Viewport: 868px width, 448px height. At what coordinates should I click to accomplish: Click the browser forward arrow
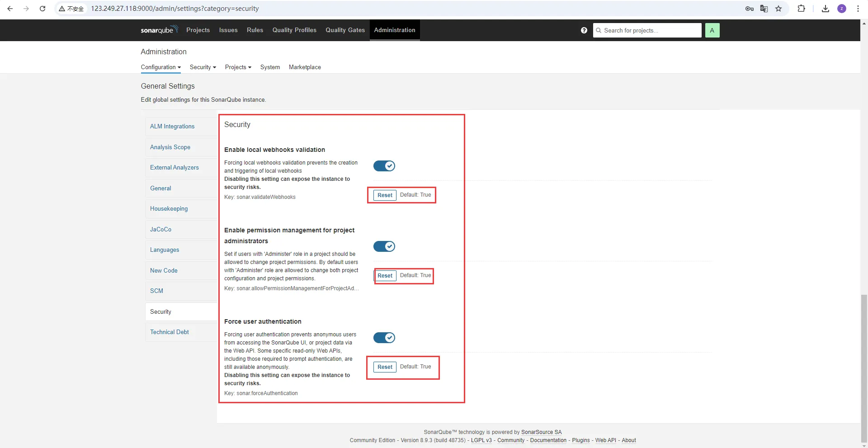(26, 9)
